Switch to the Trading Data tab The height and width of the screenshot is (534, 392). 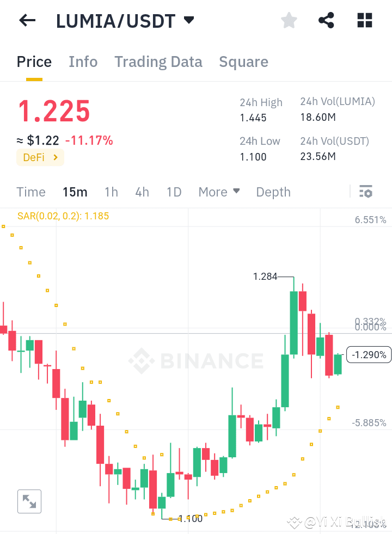tap(158, 62)
